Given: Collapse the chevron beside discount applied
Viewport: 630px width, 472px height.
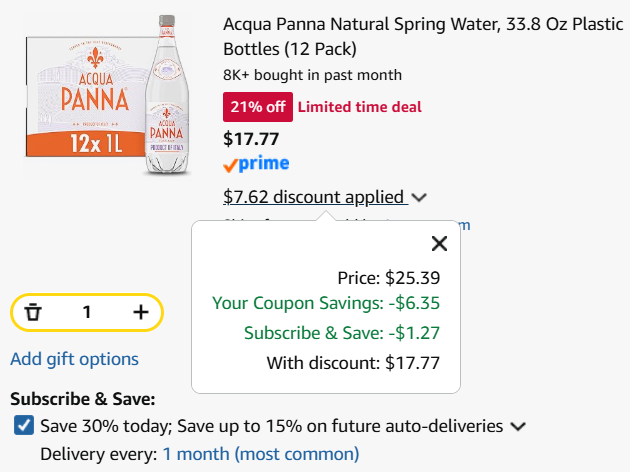Looking at the screenshot, I should pyautogui.click(x=419, y=198).
